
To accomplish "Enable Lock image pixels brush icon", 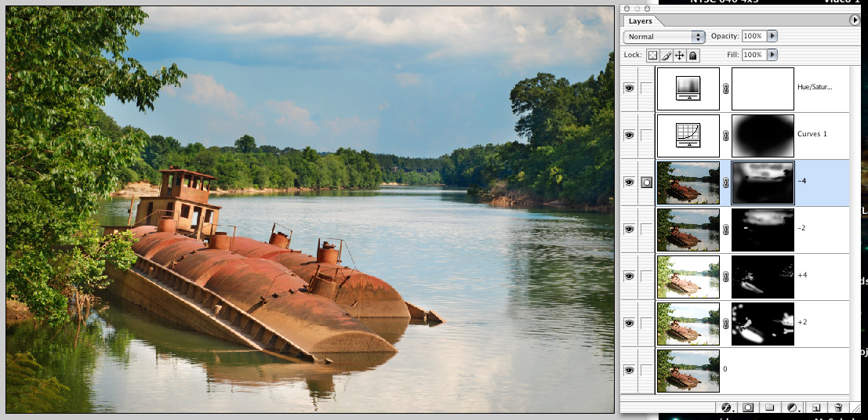I will coord(666,56).
